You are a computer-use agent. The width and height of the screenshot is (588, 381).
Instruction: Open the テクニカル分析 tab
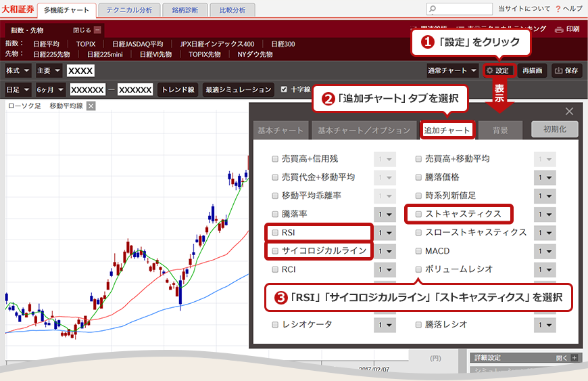point(129,10)
